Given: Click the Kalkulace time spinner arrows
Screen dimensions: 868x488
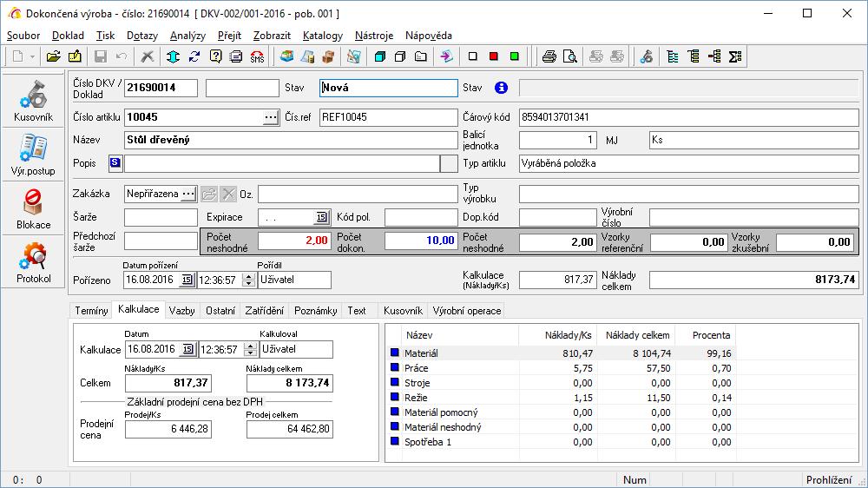Looking at the screenshot, I should coord(250,349).
